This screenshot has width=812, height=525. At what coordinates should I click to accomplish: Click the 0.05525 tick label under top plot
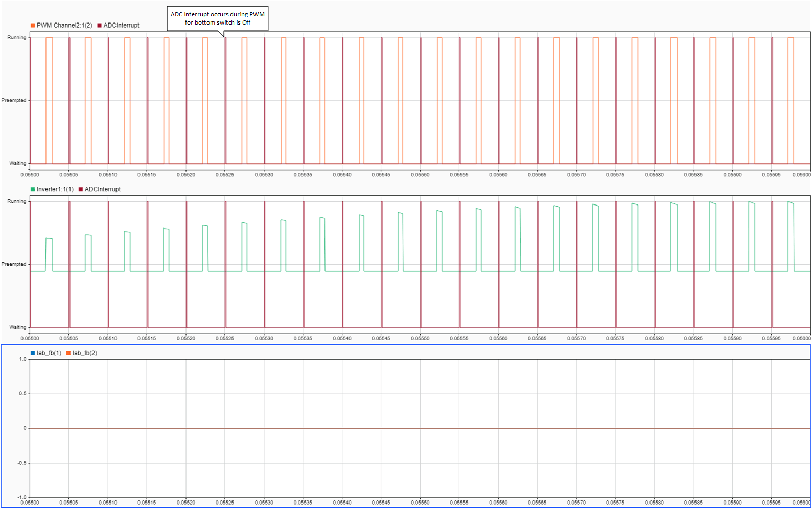coord(225,175)
